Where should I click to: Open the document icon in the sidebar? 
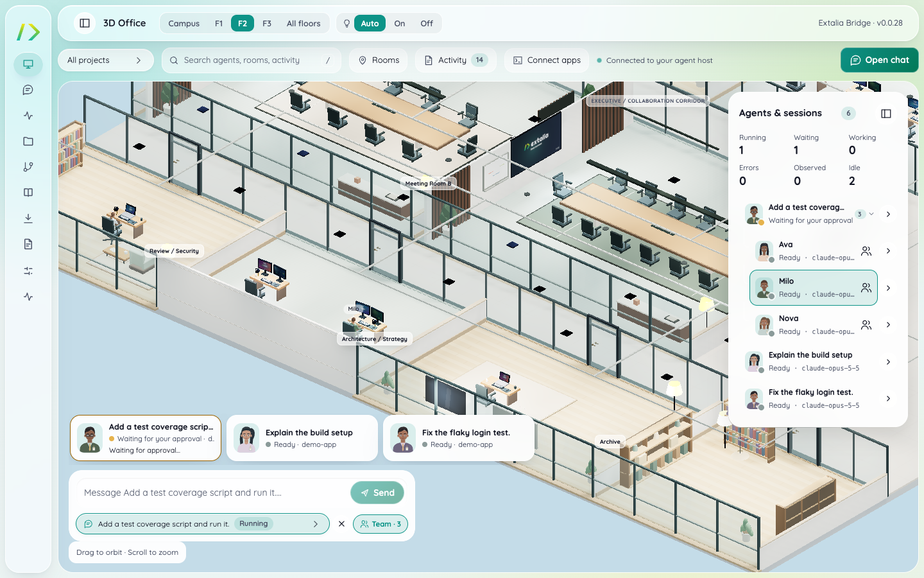point(28,244)
